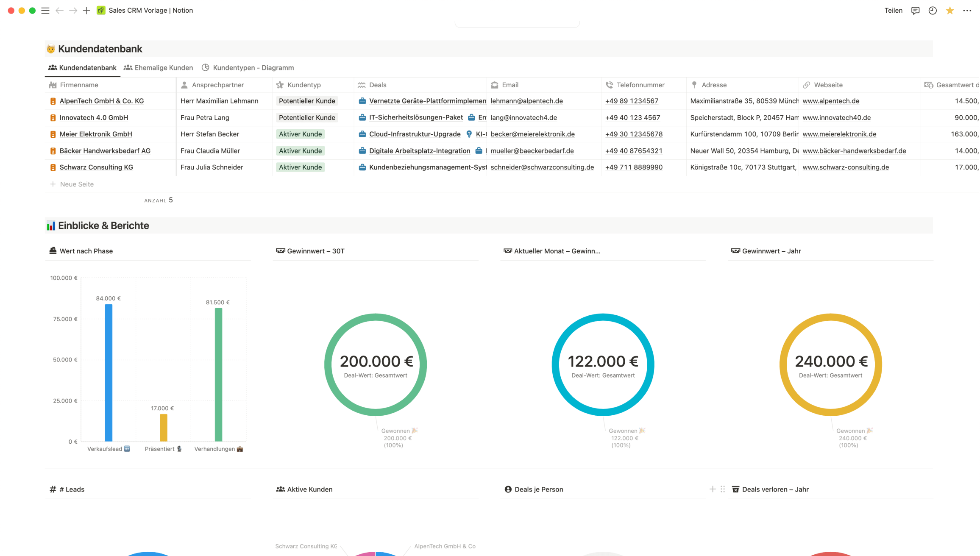The width and height of the screenshot is (980, 556).
Task: Click the yellow Präsentiert bar in chart
Action: click(x=163, y=428)
